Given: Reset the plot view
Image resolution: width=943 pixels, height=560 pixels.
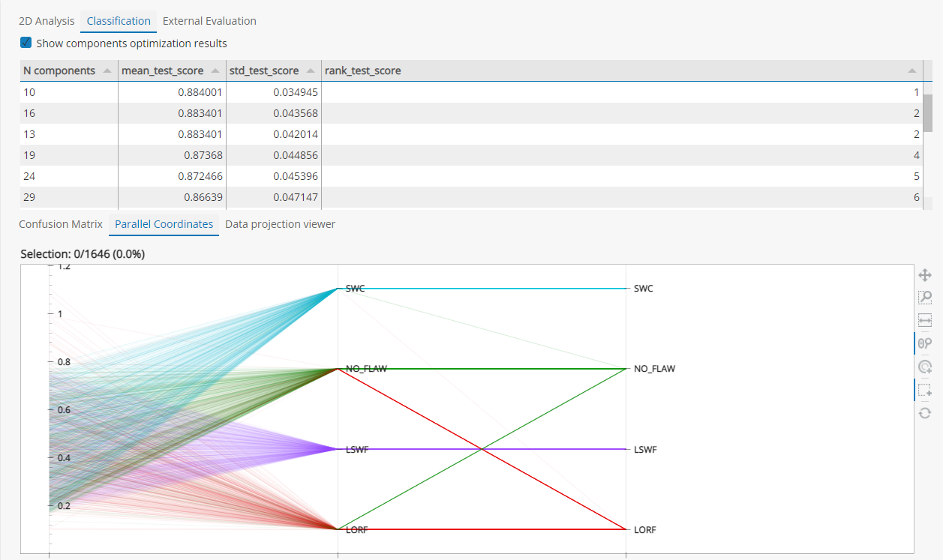Looking at the screenshot, I should coord(925,413).
